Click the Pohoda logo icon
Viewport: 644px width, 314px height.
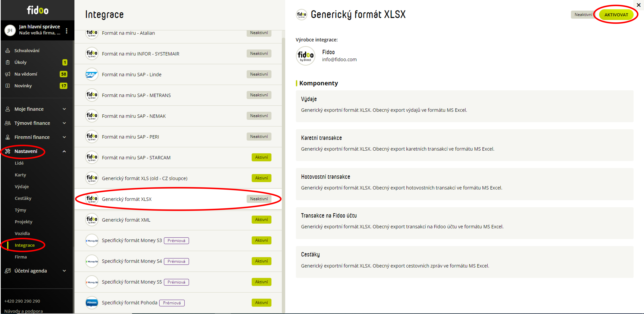pyautogui.click(x=92, y=303)
